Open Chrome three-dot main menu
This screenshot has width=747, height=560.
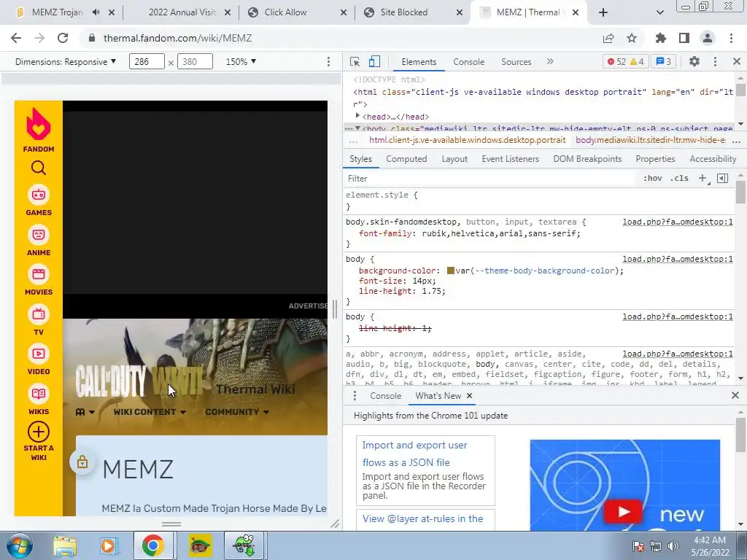tap(731, 38)
